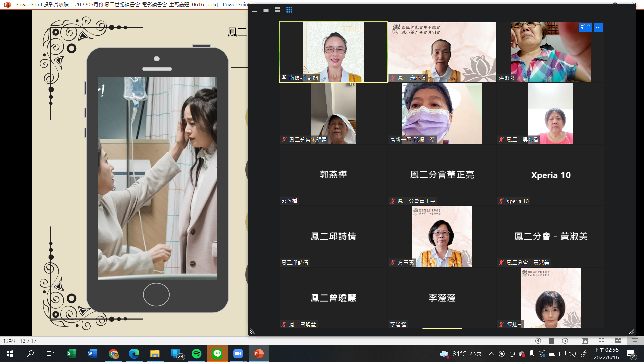Open slide list menu between arrows
Image resolution: width=644 pixels, height=362 pixels.
551,341
